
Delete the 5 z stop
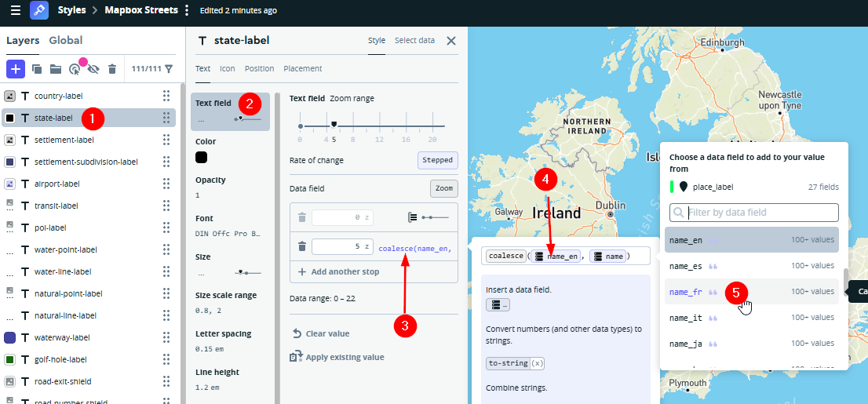pyautogui.click(x=301, y=246)
